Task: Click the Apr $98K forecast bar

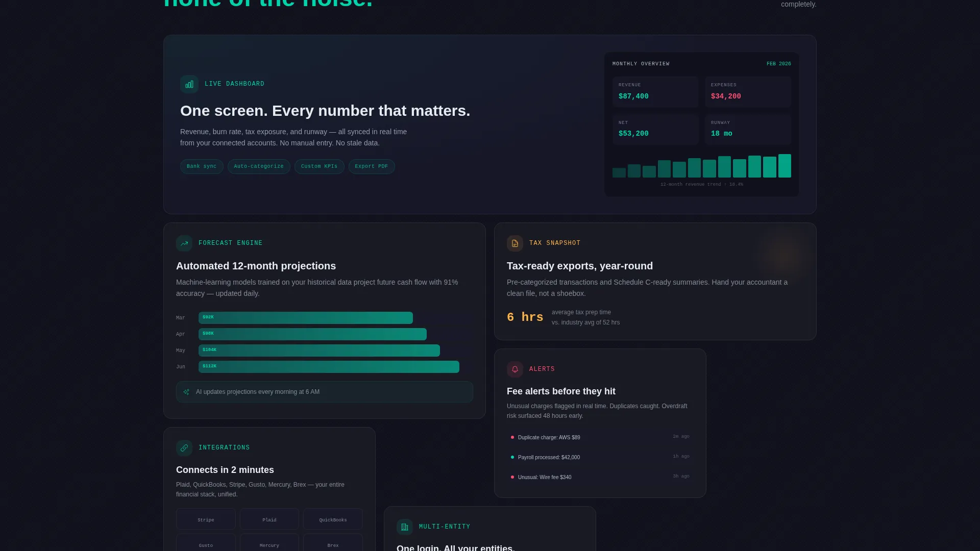Action: (312, 334)
